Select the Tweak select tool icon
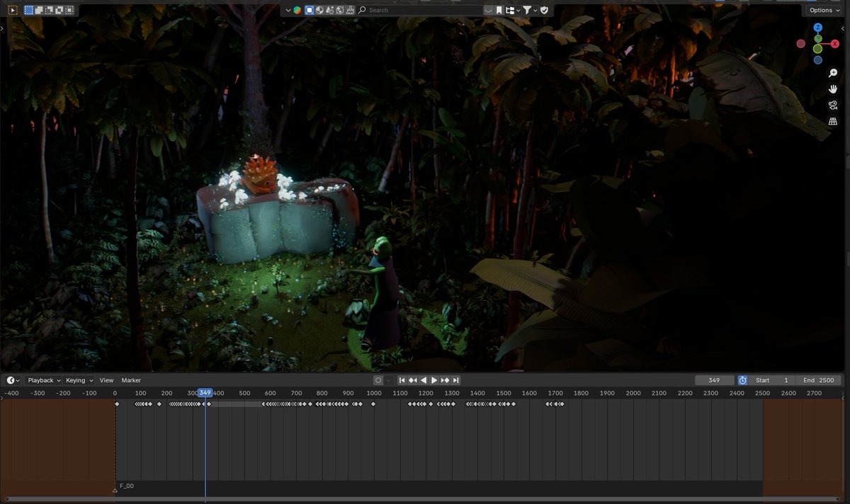This screenshot has height=504, width=850. click(13, 10)
